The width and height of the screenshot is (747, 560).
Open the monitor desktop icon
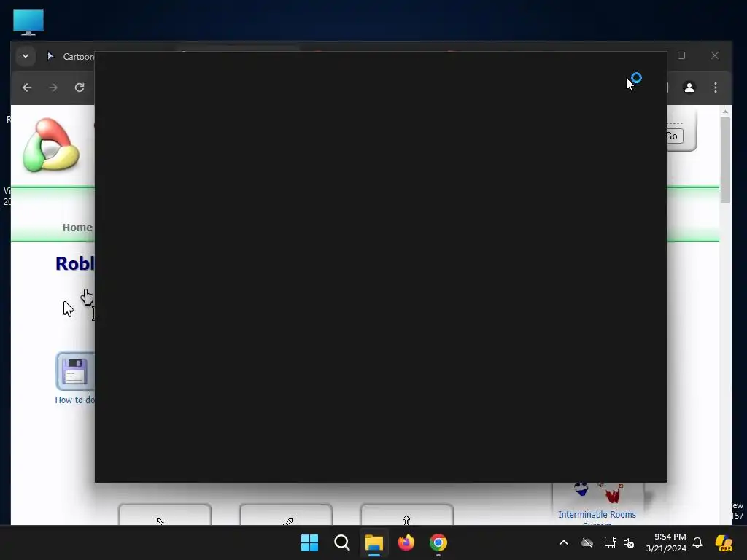pos(28,22)
